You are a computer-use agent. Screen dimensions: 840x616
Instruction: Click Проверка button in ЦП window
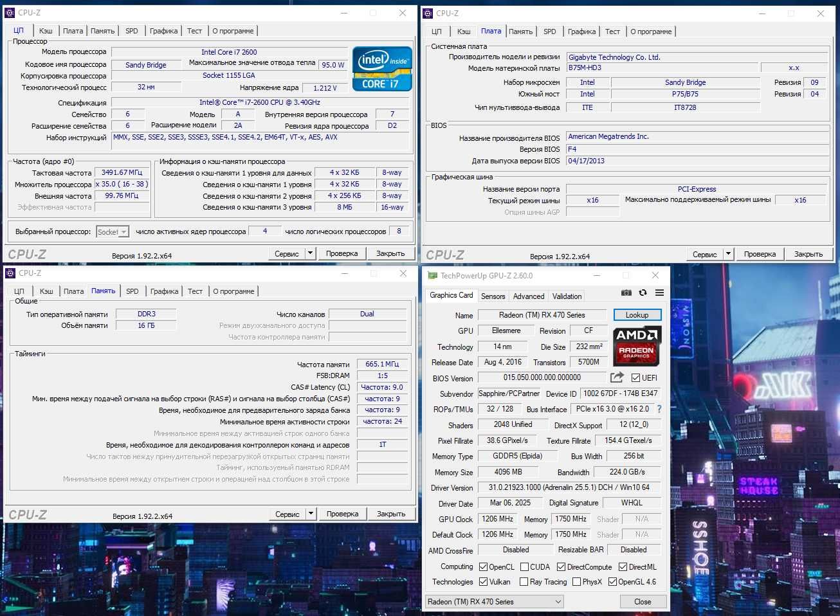coord(342,253)
